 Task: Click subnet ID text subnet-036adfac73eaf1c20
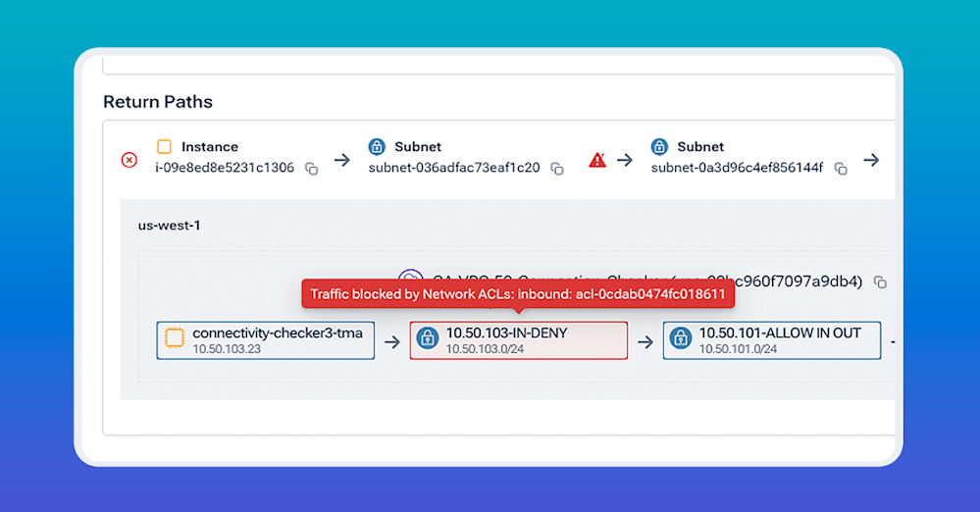tap(454, 168)
